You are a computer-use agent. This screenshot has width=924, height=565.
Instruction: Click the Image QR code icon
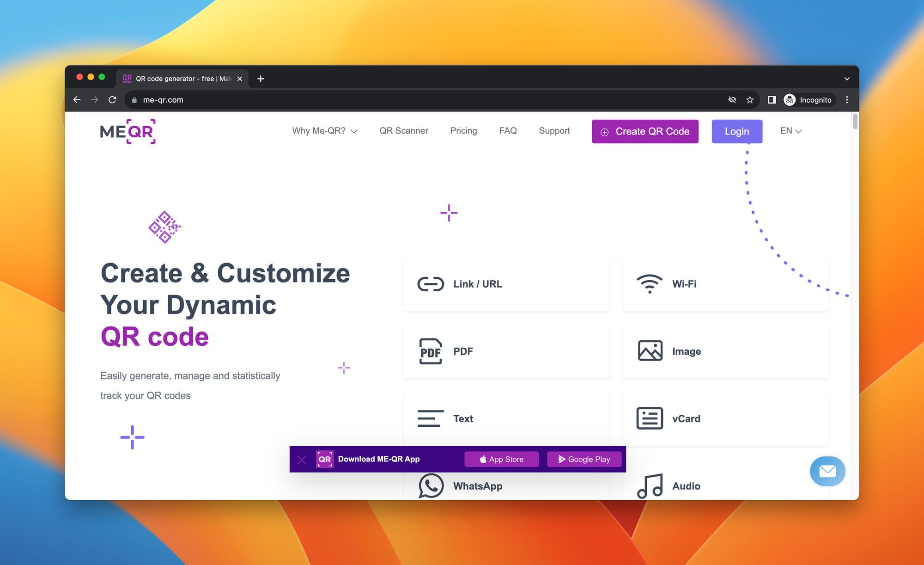(650, 350)
